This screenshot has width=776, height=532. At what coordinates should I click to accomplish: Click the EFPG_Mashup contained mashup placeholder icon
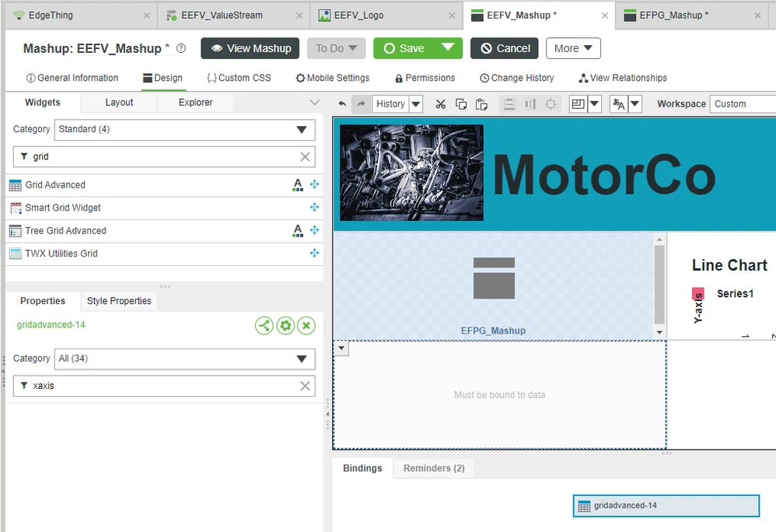[494, 278]
